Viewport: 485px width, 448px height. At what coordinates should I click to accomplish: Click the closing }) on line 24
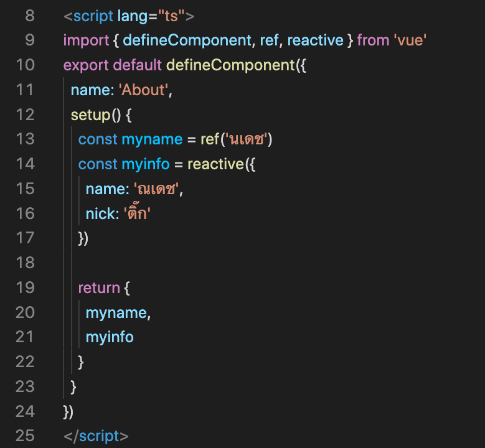click(x=68, y=412)
